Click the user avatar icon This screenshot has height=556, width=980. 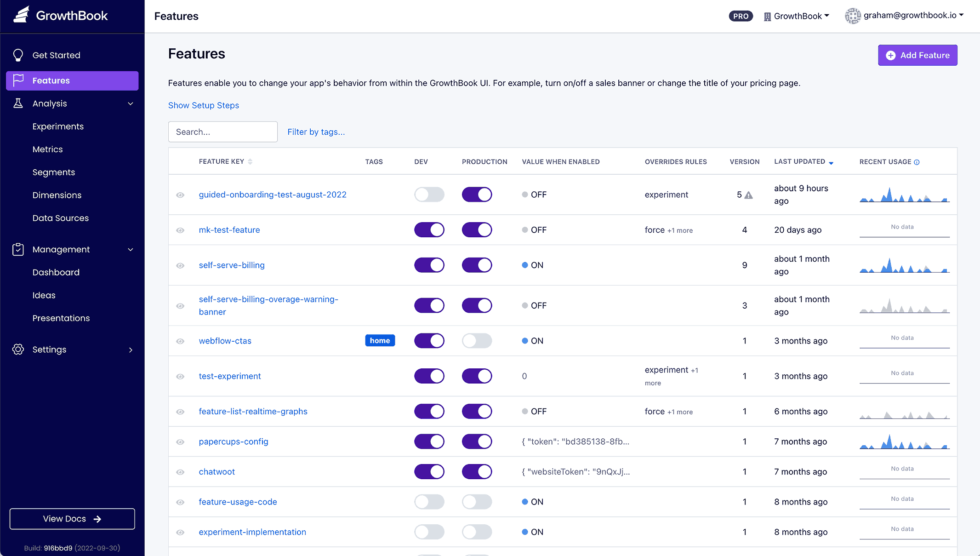coord(853,16)
